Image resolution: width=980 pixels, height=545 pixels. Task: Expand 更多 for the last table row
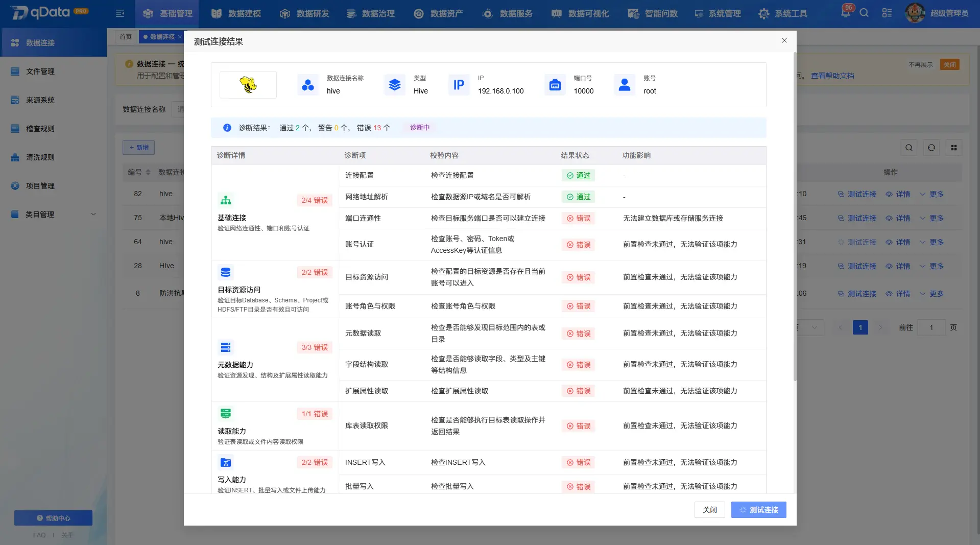pyautogui.click(x=931, y=294)
